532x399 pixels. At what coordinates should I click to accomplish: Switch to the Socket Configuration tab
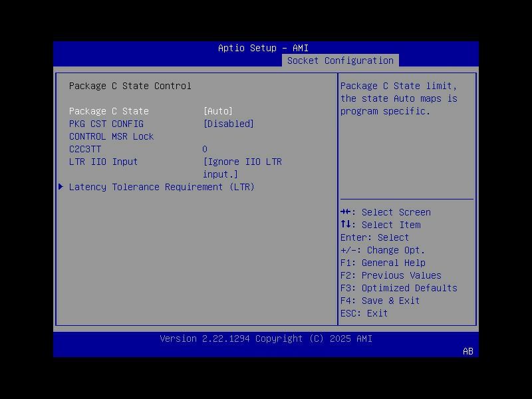click(340, 60)
